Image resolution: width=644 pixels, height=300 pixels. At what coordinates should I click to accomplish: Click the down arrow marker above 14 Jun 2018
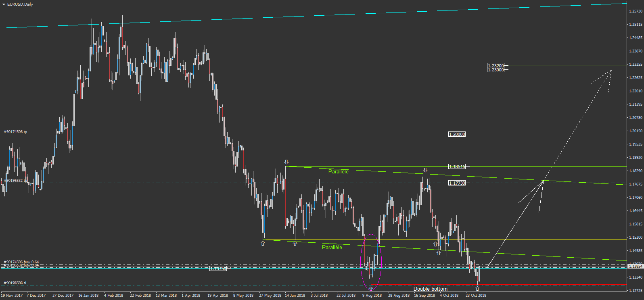[286, 162]
